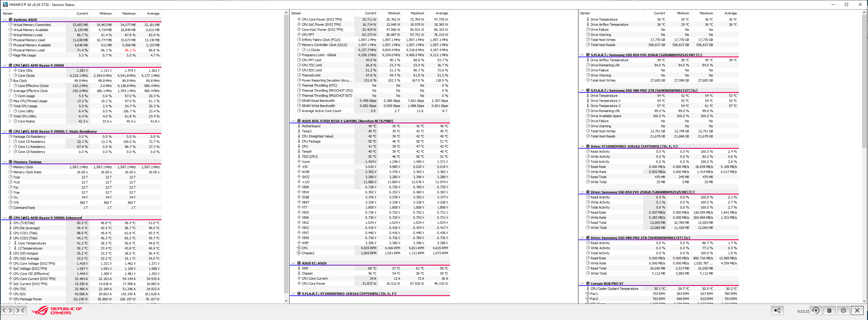Click the Maximum column header in right panel
Screen dimensions: 868x320
pyautogui.click(x=703, y=13)
